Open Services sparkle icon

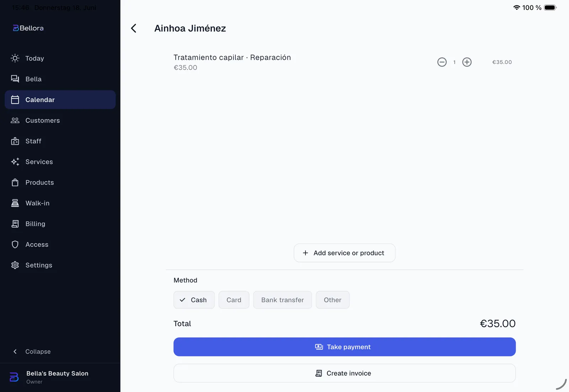15,162
